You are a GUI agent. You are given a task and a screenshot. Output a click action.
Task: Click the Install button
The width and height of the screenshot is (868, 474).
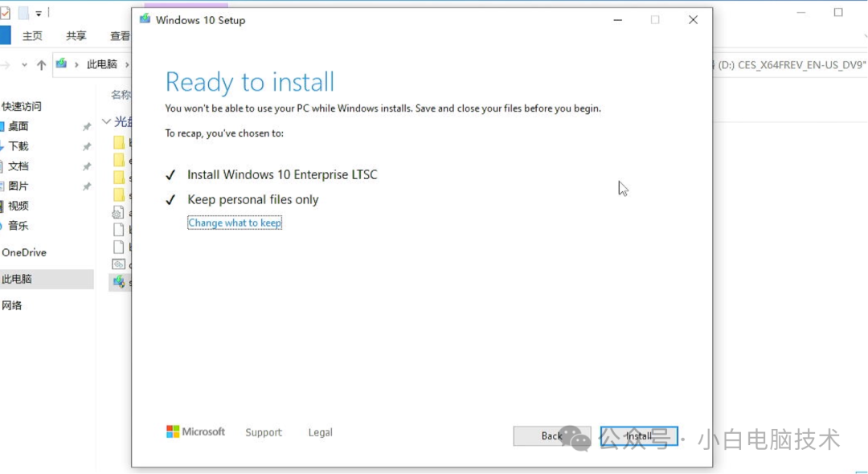click(x=639, y=435)
